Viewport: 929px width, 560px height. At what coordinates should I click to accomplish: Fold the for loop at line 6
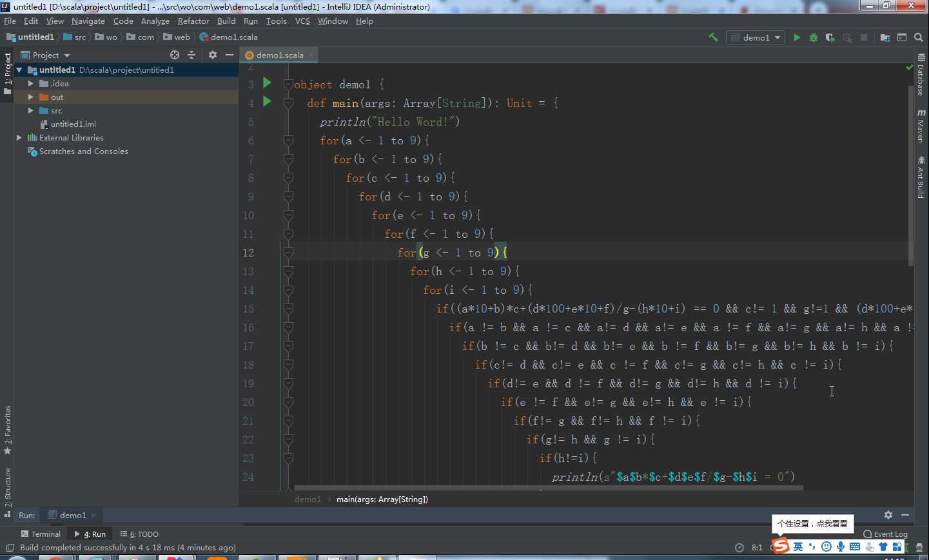(288, 140)
